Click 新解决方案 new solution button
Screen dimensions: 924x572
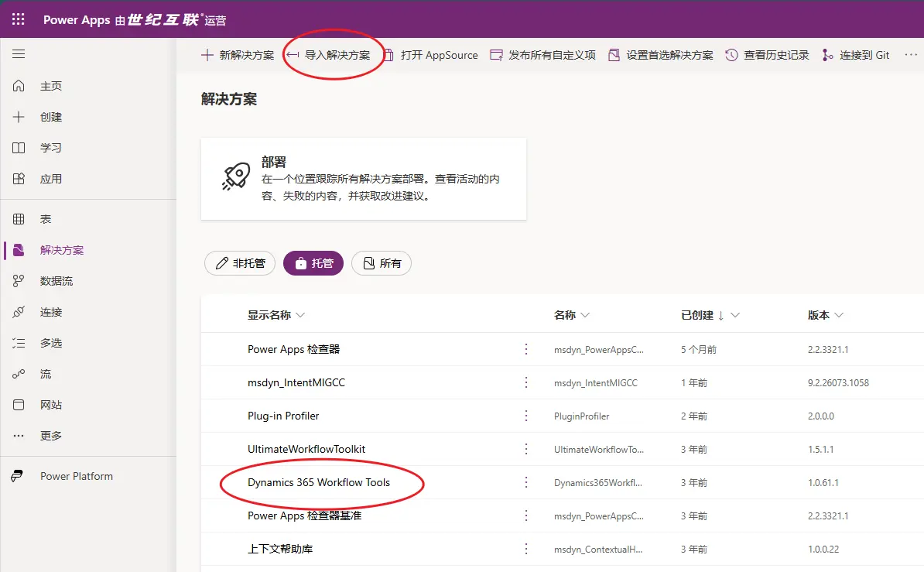[x=238, y=55]
